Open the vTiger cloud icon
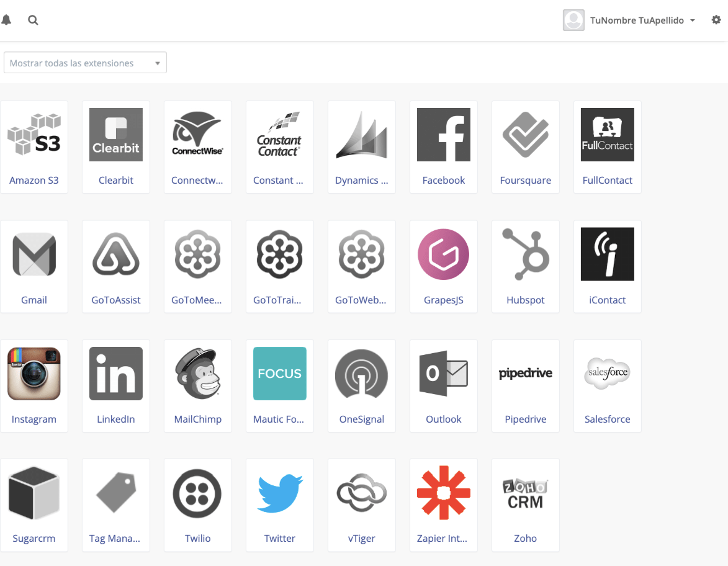The image size is (728, 566). (x=362, y=493)
